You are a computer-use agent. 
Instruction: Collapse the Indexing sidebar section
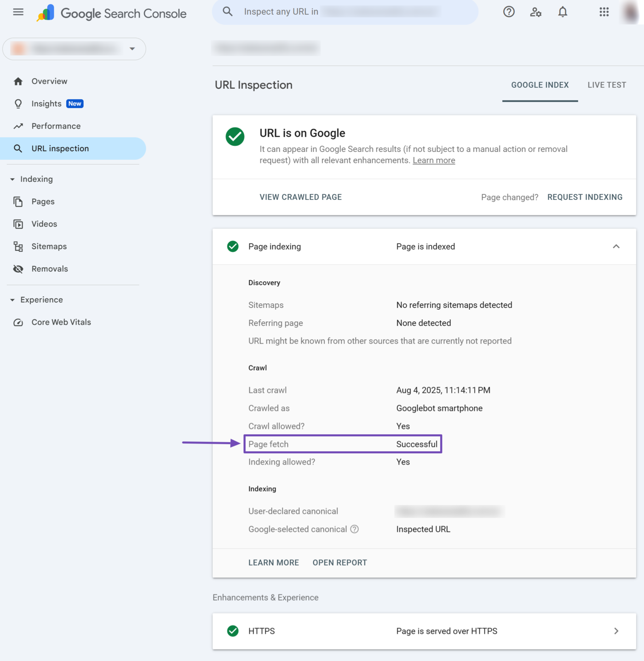[12, 180]
